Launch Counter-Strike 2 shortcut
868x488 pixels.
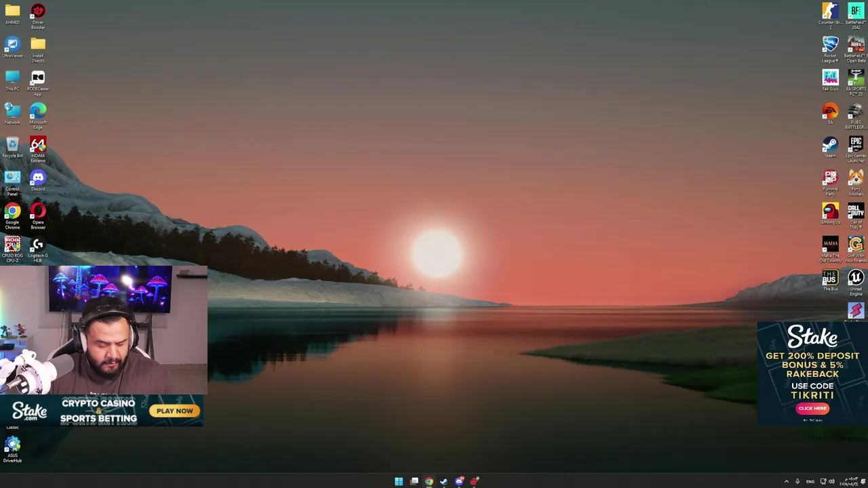(830, 16)
